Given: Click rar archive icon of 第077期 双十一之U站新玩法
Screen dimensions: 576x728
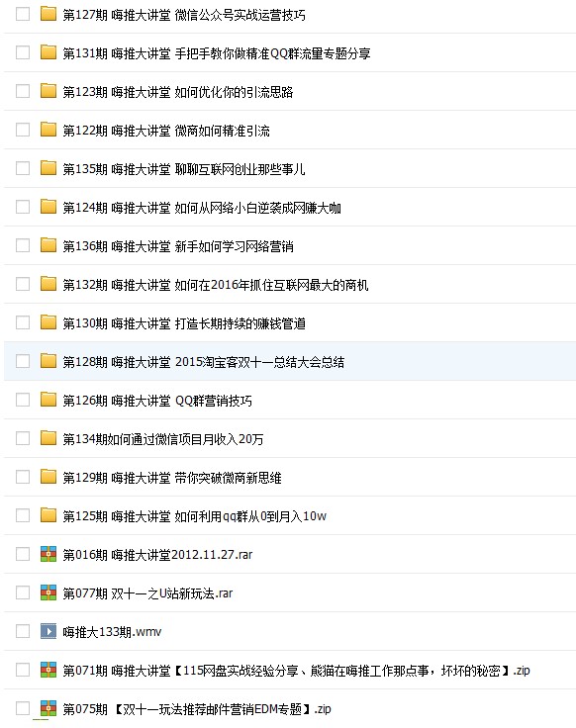Looking at the screenshot, I should 48,592.
